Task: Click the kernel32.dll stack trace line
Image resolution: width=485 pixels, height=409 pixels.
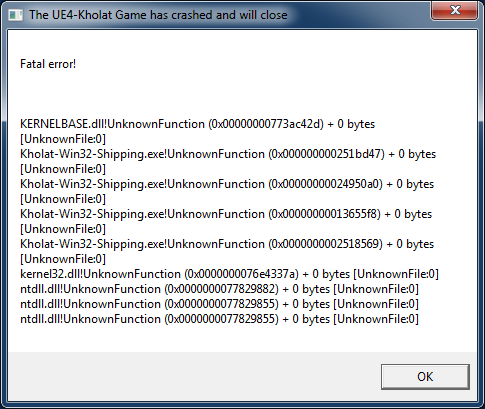Action: (229, 274)
